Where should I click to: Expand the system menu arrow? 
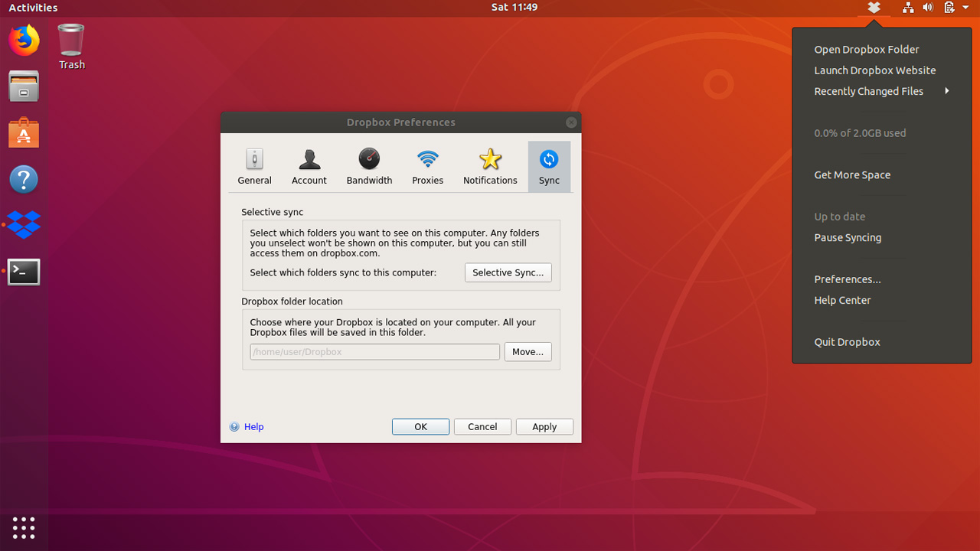pyautogui.click(x=965, y=8)
